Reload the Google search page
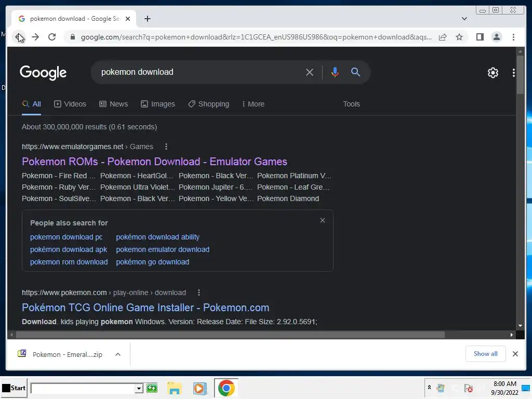This screenshot has width=532, height=399. click(x=52, y=37)
